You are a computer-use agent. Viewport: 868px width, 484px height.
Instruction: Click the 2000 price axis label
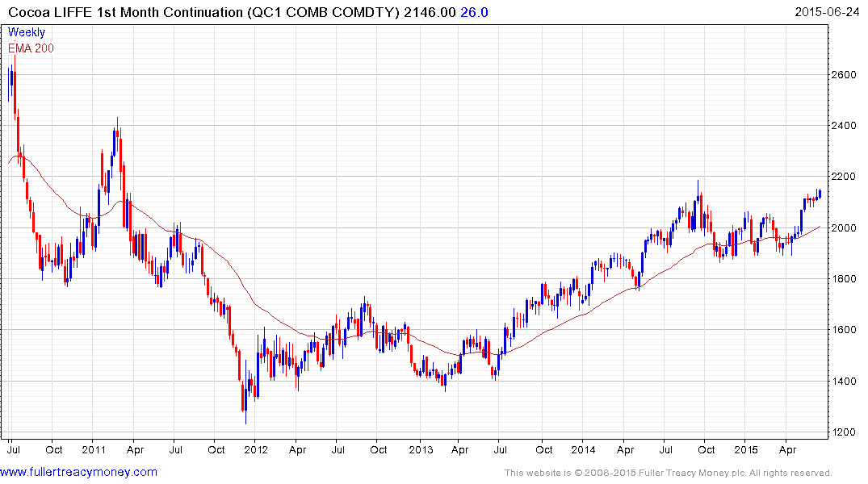[846, 228]
